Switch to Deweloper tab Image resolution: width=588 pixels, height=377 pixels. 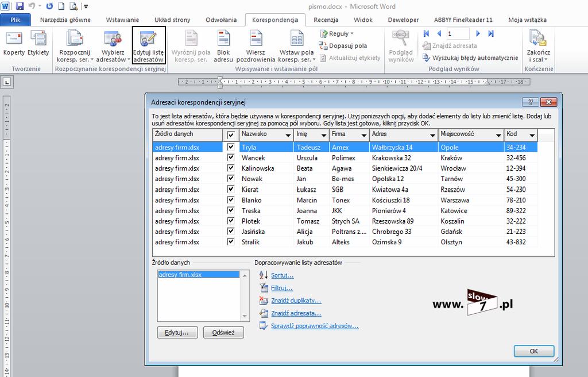pyautogui.click(x=403, y=20)
